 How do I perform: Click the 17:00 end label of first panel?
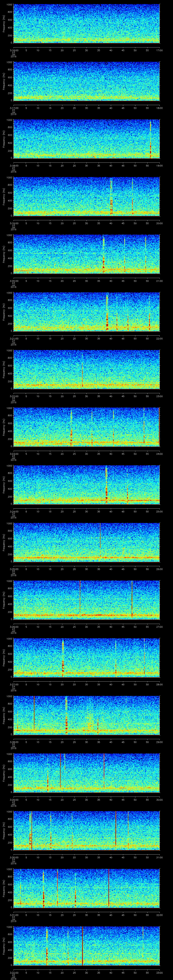click(160, 50)
